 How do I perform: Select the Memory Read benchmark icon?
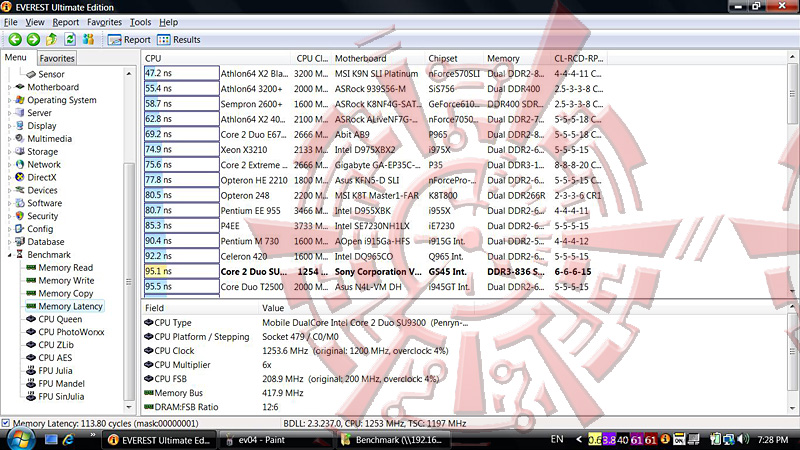(31, 267)
